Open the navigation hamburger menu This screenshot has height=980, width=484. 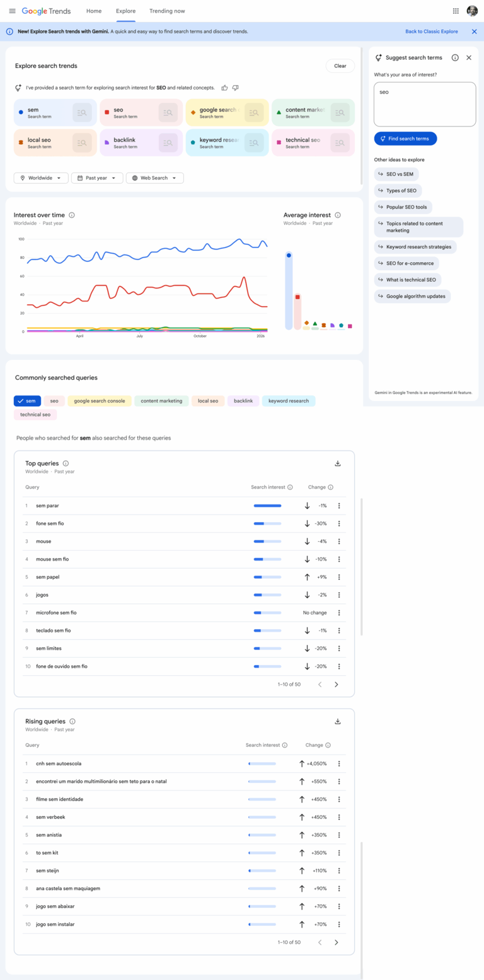pos(12,11)
